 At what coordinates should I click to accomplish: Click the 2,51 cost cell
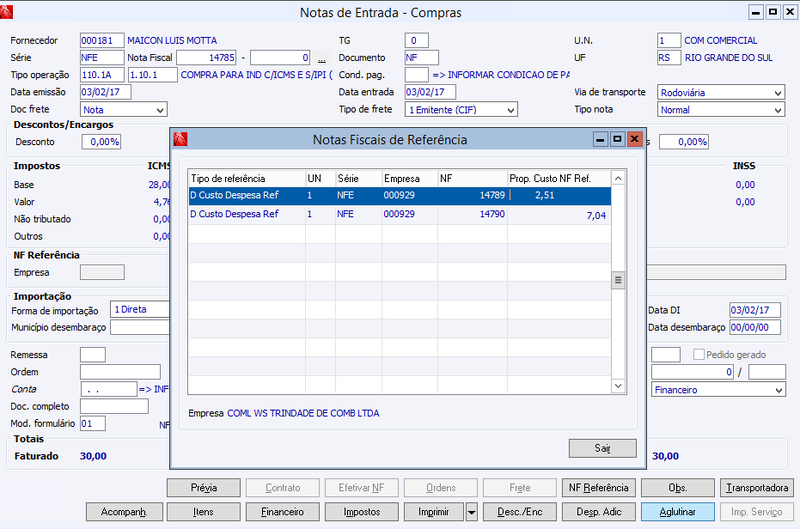coord(559,195)
